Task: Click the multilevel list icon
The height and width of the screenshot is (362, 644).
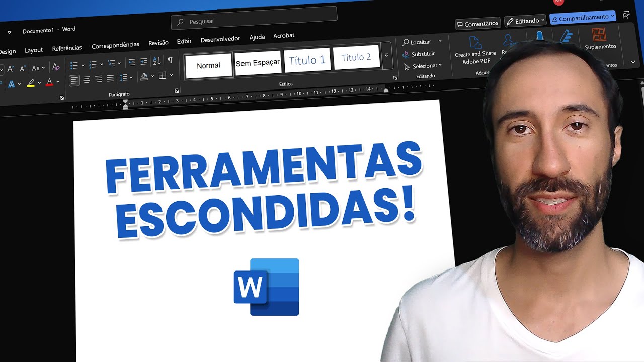Action: click(x=111, y=64)
